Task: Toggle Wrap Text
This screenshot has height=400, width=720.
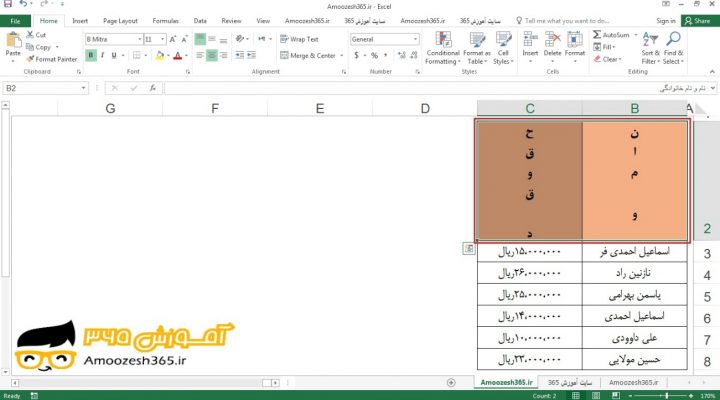Action: (x=299, y=39)
